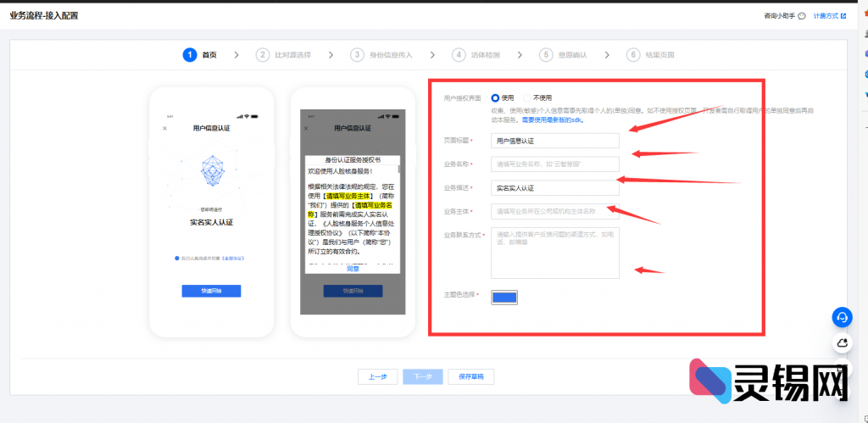868x423 pixels.
Task: Click the step 1 首页 circle icon
Action: (189, 55)
